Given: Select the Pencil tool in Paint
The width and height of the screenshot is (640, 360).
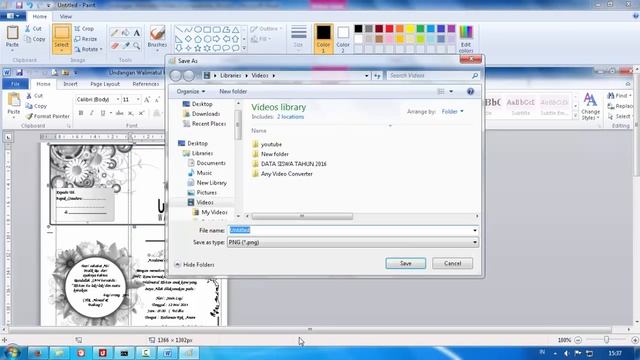Looking at the screenshot, I should tap(115, 33).
